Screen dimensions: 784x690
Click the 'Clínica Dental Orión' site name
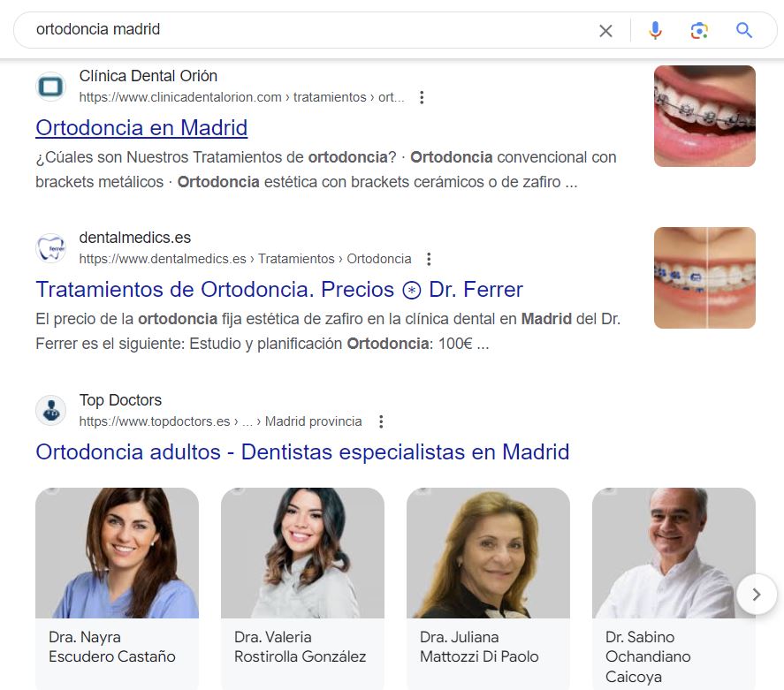(x=148, y=76)
